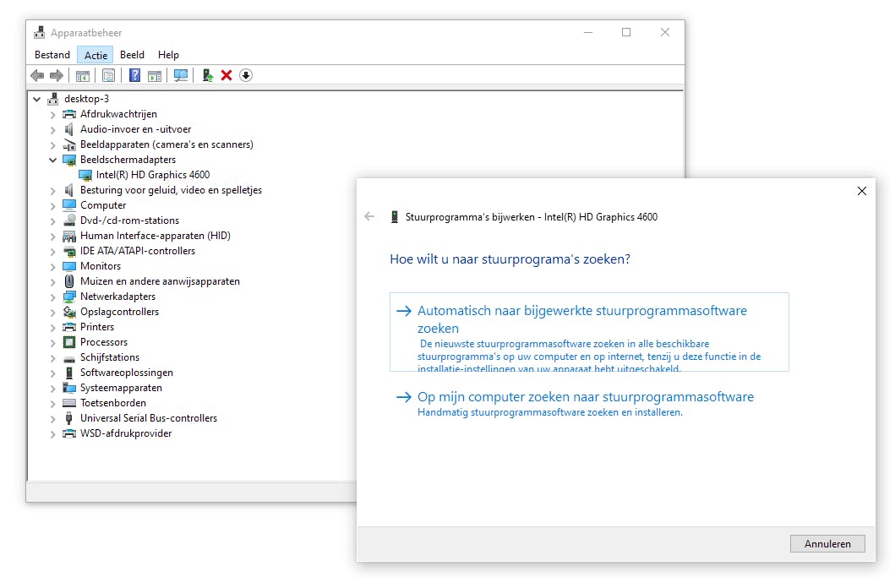Collapse the desktop-3 root node

click(37, 99)
